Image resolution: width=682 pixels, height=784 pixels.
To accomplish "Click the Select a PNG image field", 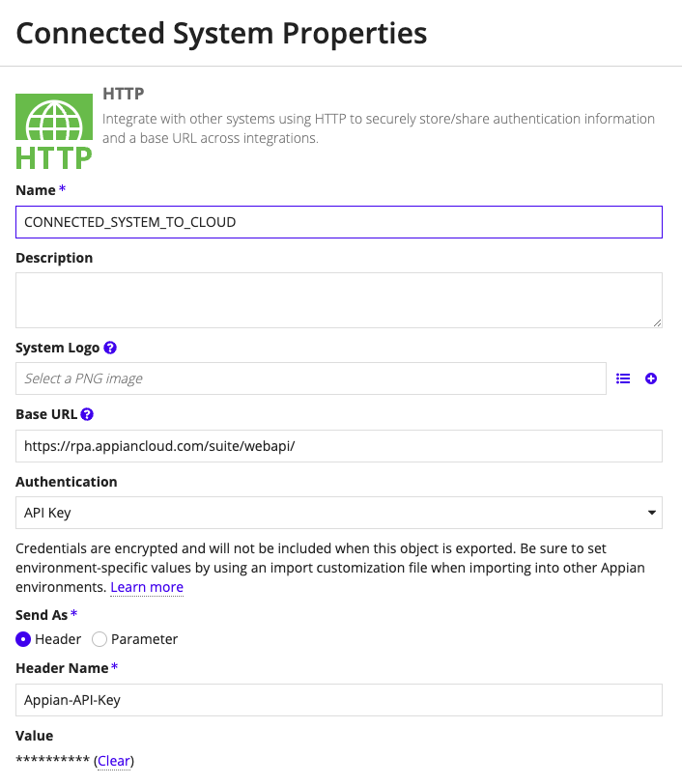I will coord(309,378).
